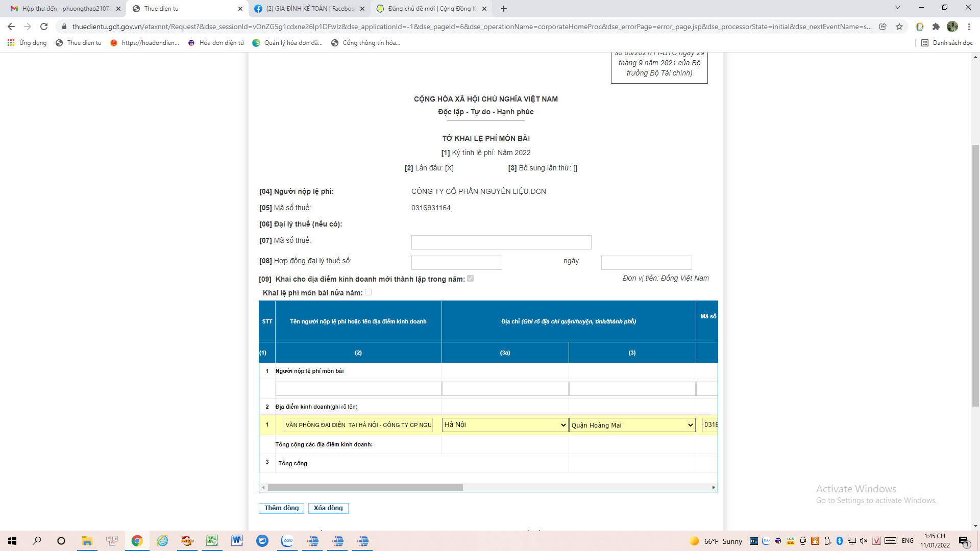
Task: Open the new tab plus button
Action: click(504, 9)
